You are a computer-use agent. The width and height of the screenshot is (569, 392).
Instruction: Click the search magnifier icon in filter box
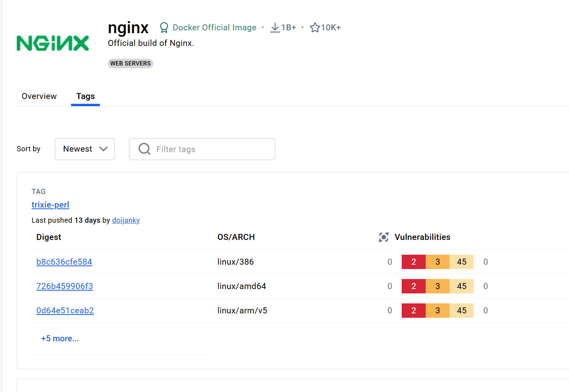(x=145, y=149)
